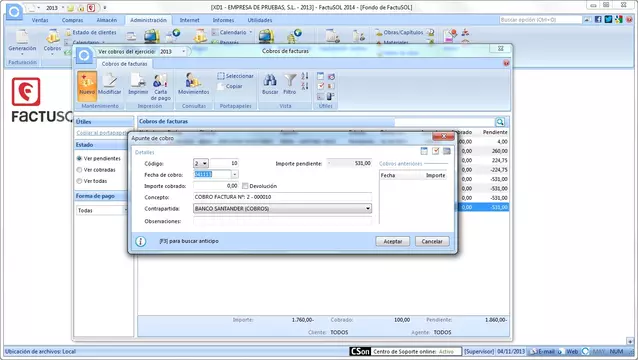The height and width of the screenshot is (360, 638).
Task: Click the Seleccionar icon
Action: click(235, 76)
